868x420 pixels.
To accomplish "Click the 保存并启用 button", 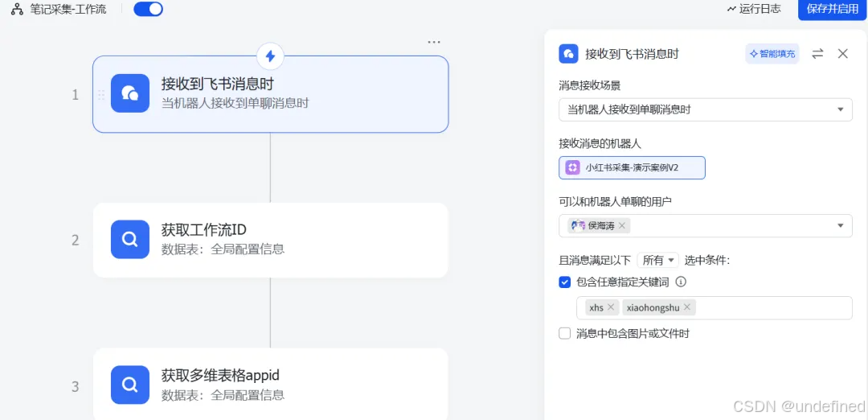I will (832, 10).
